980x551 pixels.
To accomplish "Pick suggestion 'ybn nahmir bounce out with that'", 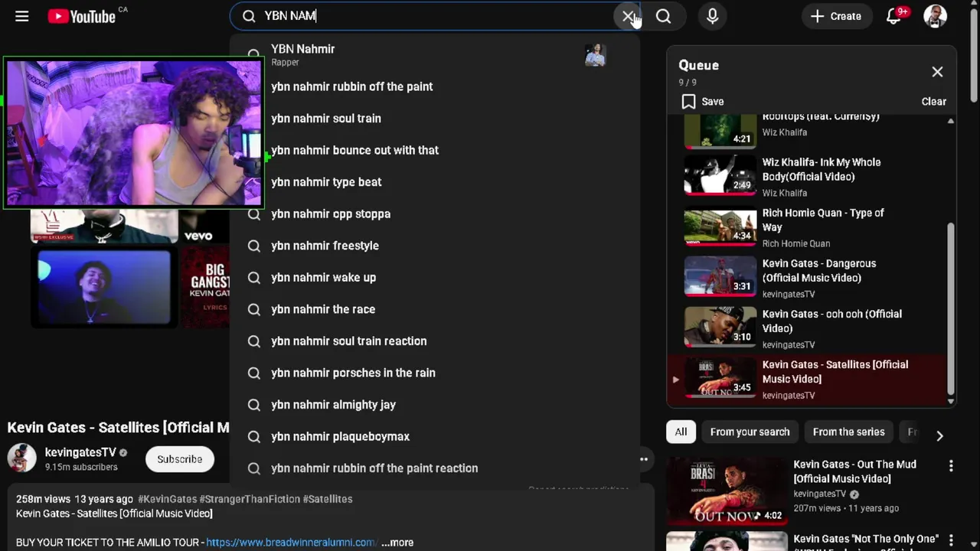I will click(x=434, y=150).
